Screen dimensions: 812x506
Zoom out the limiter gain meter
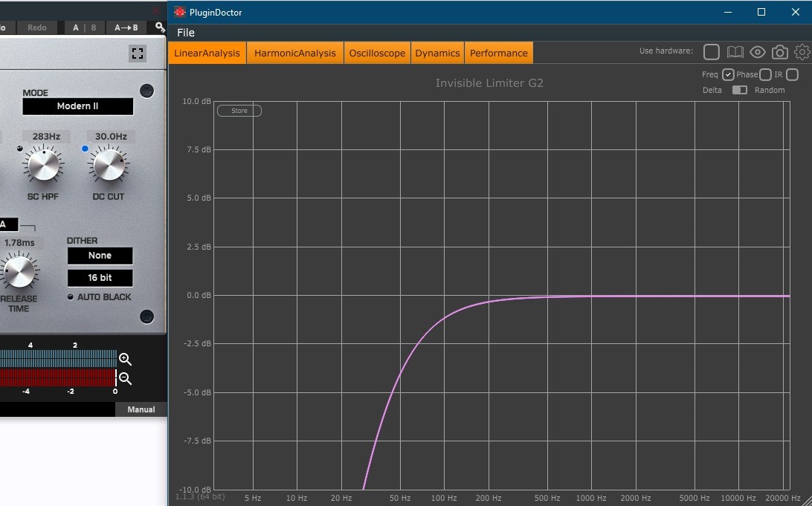click(125, 379)
